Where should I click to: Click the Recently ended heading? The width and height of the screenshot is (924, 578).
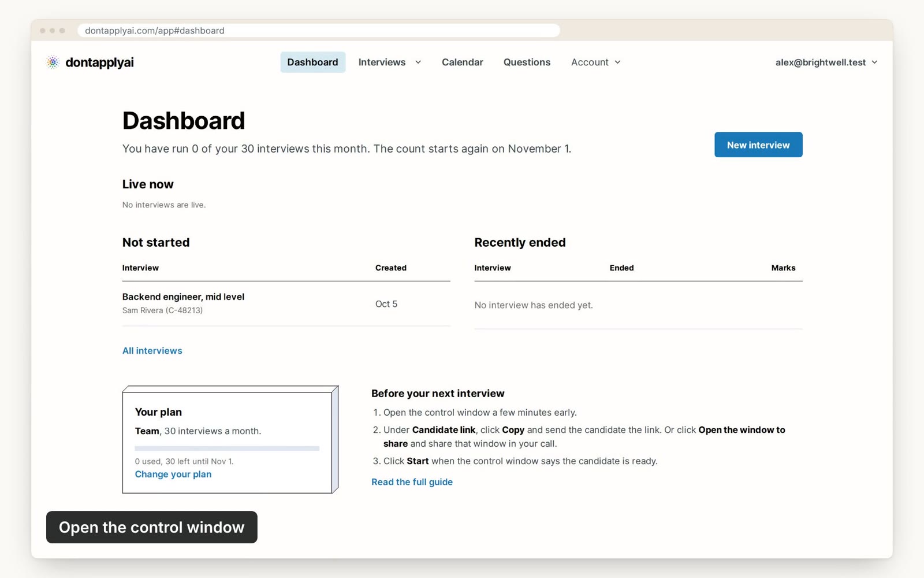[520, 243]
